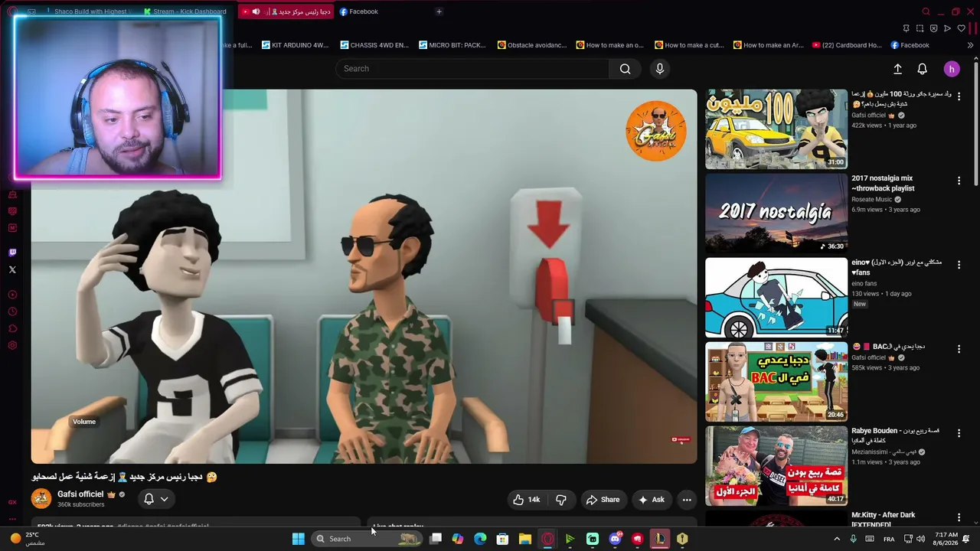The width and height of the screenshot is (980, 551).
Task: Open the Rabye Bouden video thumbnail
Action: (776, 465)
